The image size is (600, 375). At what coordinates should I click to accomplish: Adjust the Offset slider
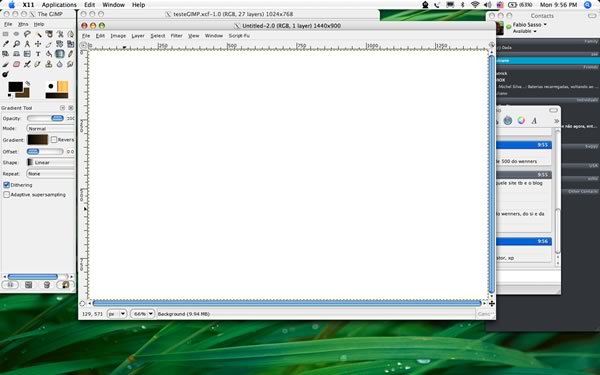tap(45, 152)
